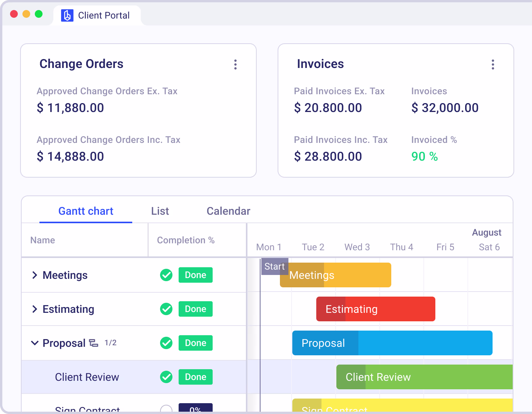Select the green Client Review Gantt bar
The height and width of the screenshot is (414, 532).
[x=425, y=377]
